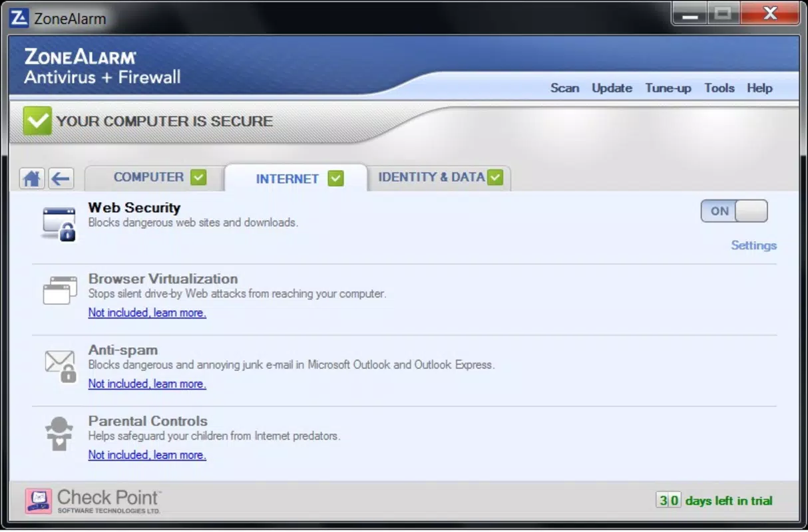Click the Parental Controls child icon

[x=59, y=434]
